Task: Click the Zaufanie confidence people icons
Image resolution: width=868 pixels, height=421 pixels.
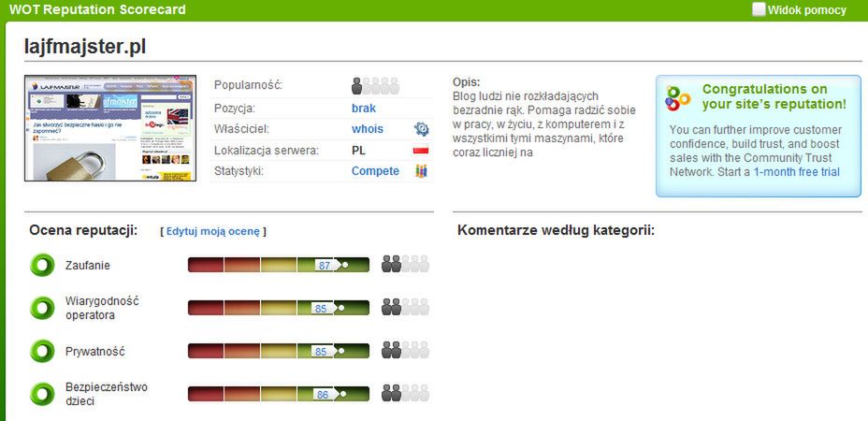Action: pos(405,264)
